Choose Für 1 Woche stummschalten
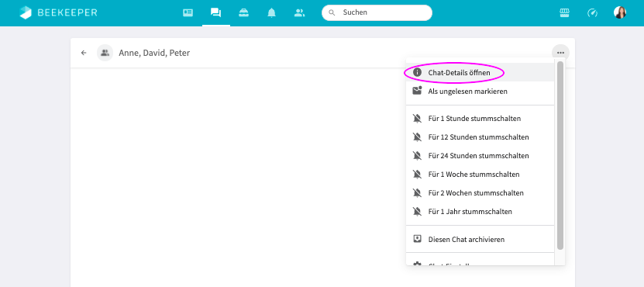 point(480,175)
